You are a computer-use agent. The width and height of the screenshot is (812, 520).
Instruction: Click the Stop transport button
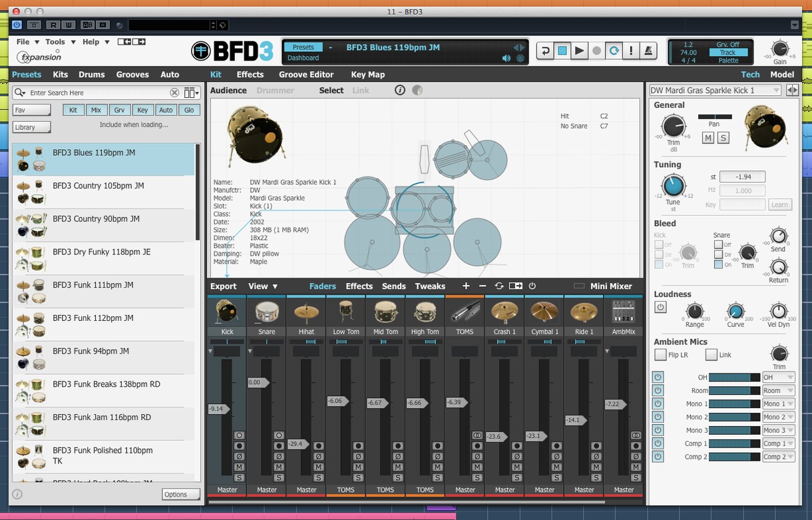tap(562, 51)
